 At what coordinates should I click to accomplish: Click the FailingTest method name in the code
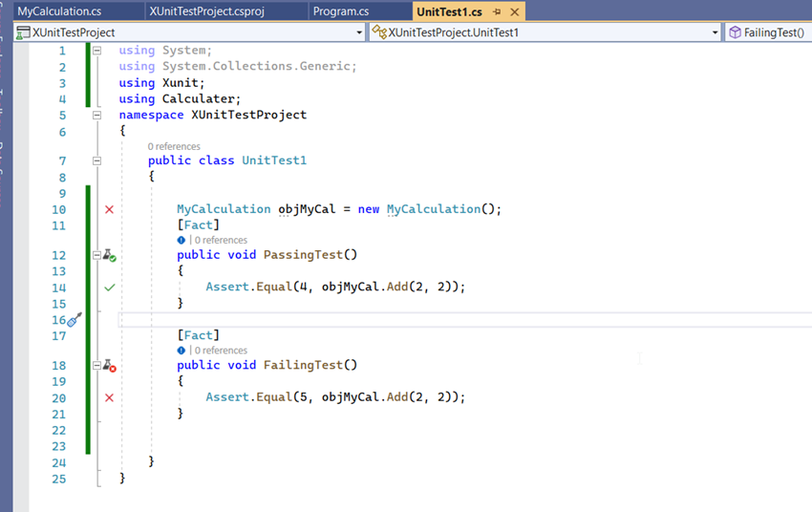click(x=303, y=365)
